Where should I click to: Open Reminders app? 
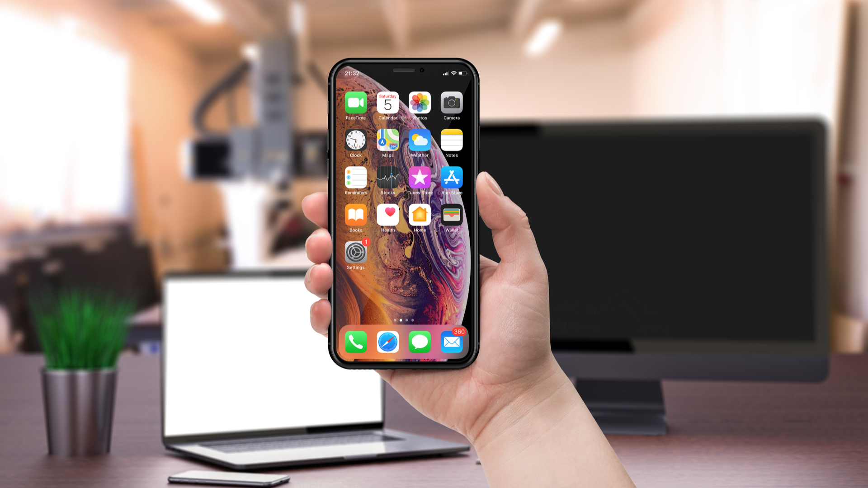coord(355,179)
